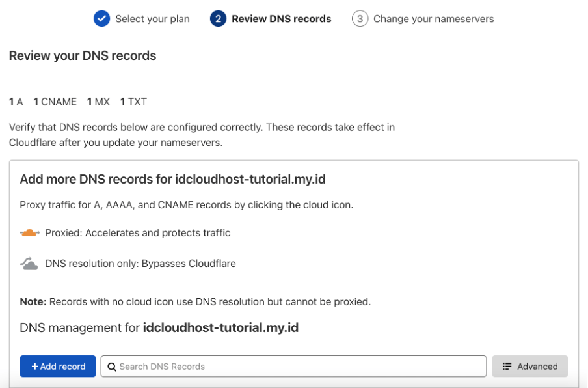Expand advanced DNS record settings
Screen dimensions: 588x388
point(530,367)
